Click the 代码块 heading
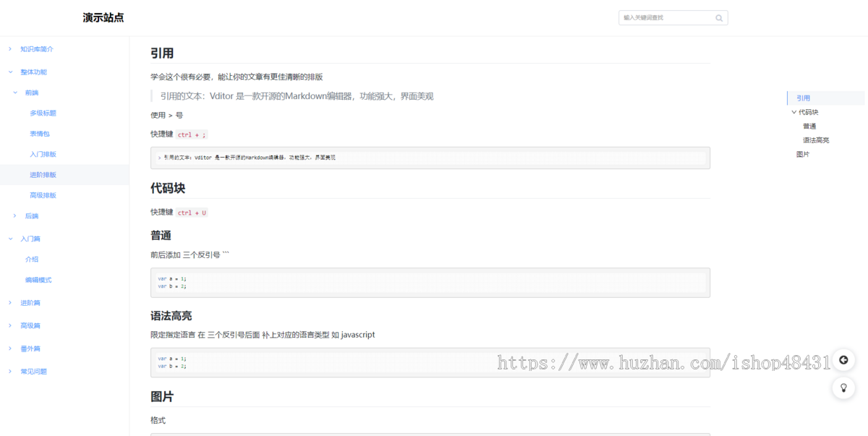Screen dimensions: 868x436 [168, 188]
